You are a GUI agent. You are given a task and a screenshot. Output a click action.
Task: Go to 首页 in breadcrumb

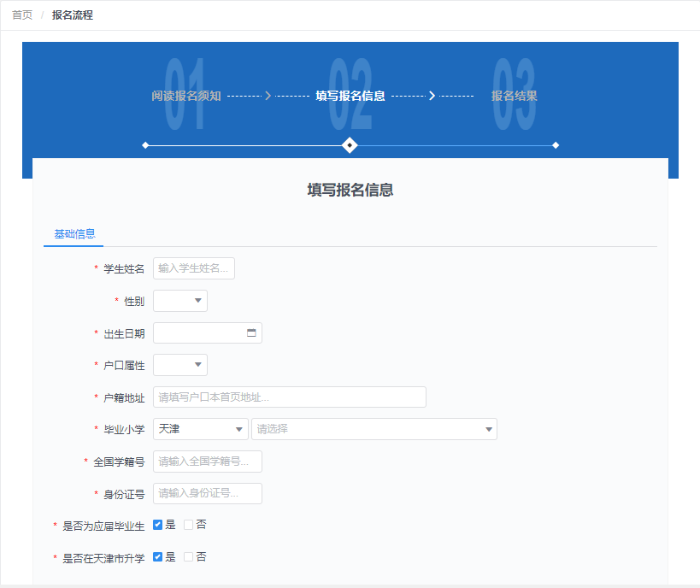(x=22, y=15)
